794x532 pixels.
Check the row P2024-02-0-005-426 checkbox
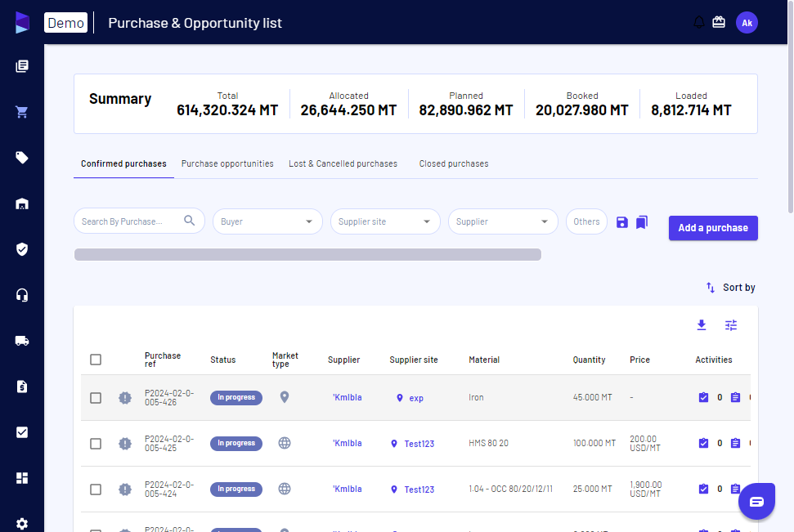click(x=96, y=398)
